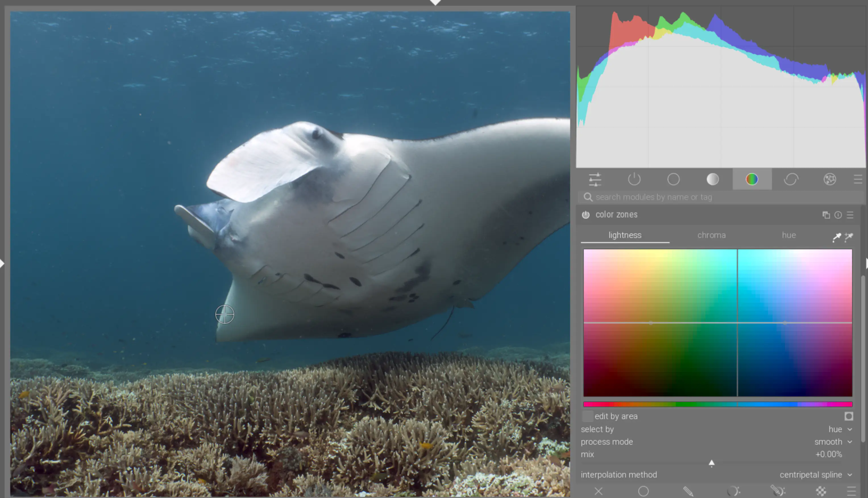Image resolution: width=868 pixels, height=498 pixels.
Task: Select the effects modules star icon
Action: pos(830,179)
